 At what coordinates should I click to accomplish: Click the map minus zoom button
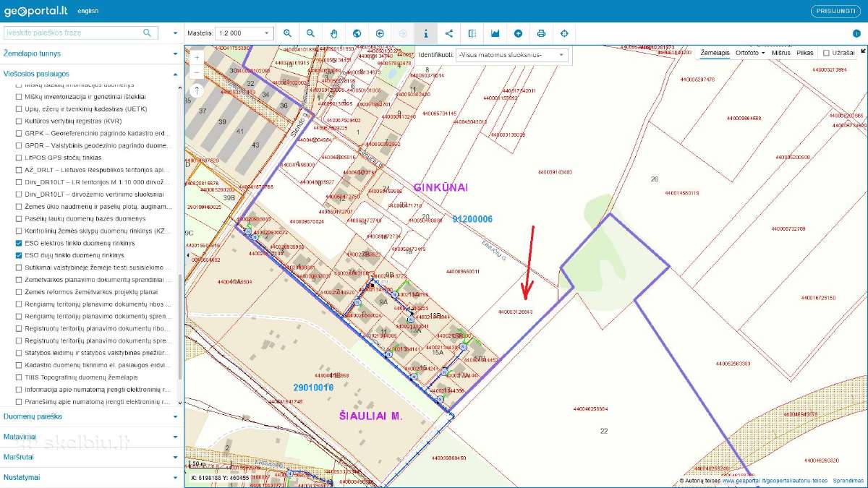tap(197, 73)
